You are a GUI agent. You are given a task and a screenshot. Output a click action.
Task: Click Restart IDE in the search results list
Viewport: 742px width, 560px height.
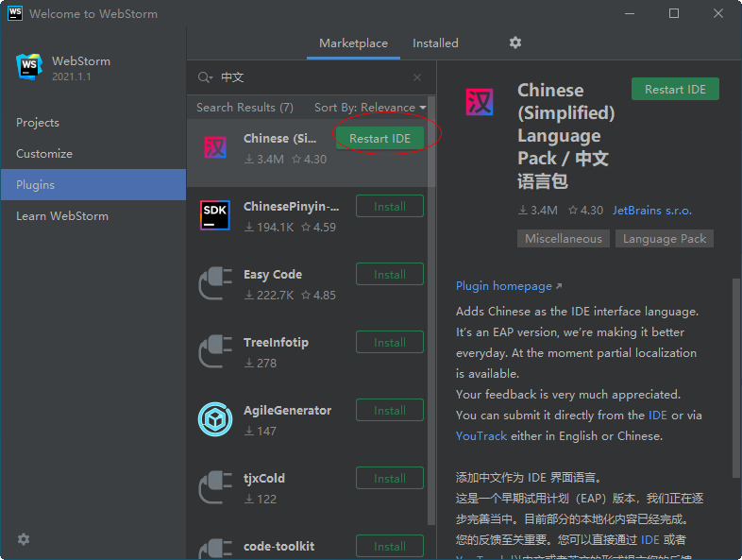pos(379,138)
